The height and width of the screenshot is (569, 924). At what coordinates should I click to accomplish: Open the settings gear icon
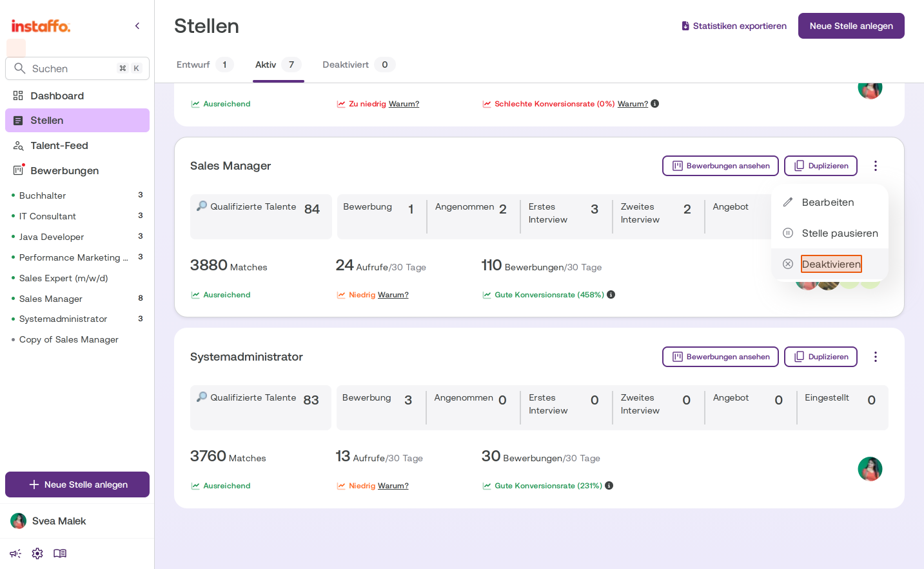[37, 554]
